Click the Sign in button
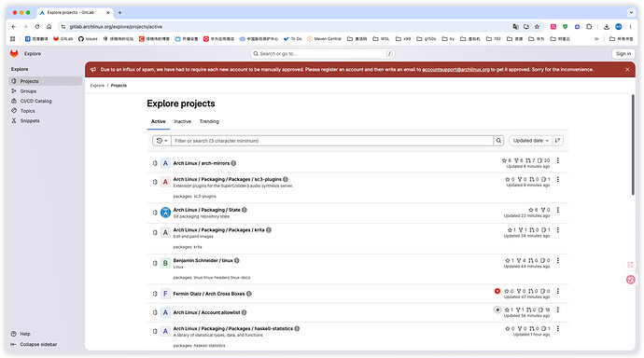 point(623,53)
